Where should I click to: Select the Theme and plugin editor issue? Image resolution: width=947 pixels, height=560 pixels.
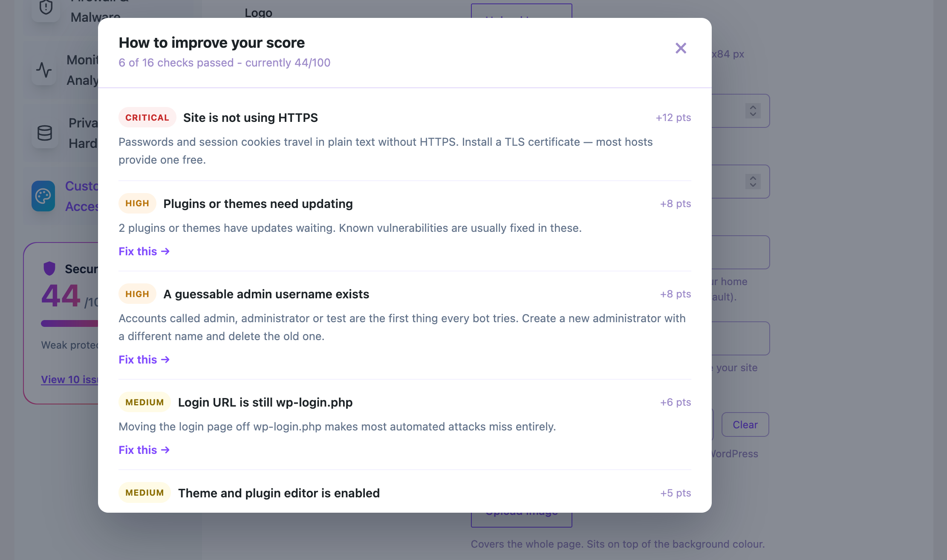click(279, 493)
